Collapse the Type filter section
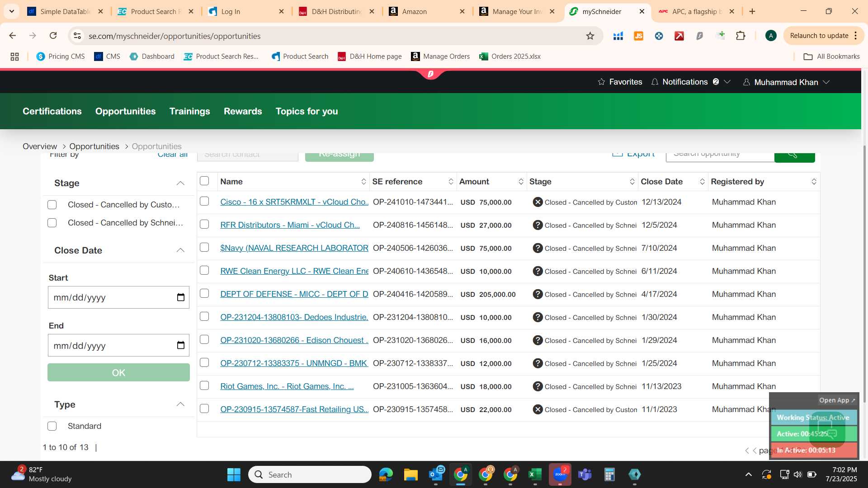The image size is (868, 488). [x=180, y=404]
